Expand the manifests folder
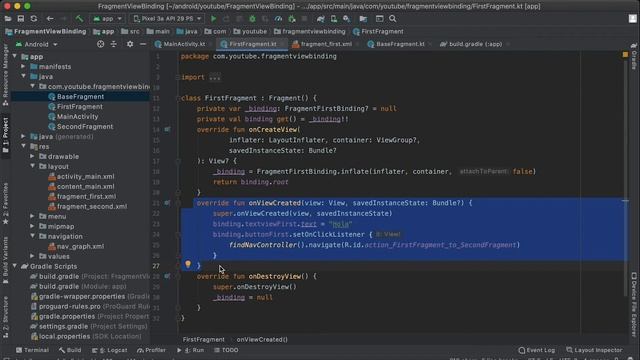This screenshot has height=360, width=640. coord(24,67)
